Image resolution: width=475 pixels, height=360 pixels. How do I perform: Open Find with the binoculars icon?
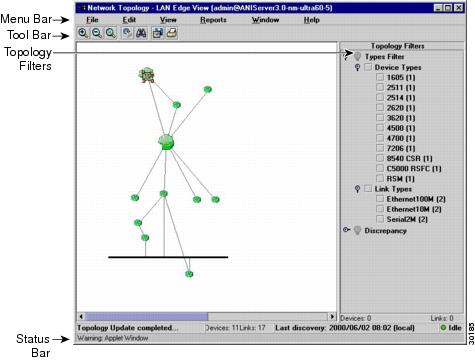pyautogui.click(x=141, y=33)
